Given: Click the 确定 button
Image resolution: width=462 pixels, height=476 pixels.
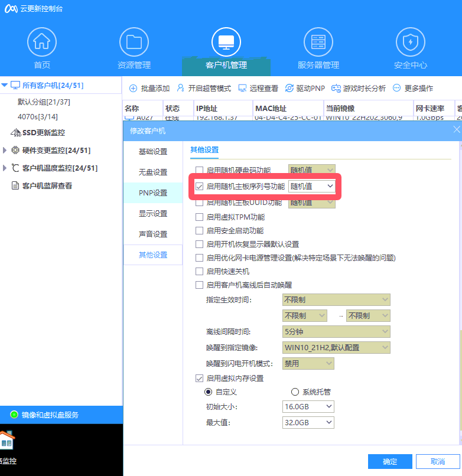Looking at the screenshot, I should click(390, 461).
